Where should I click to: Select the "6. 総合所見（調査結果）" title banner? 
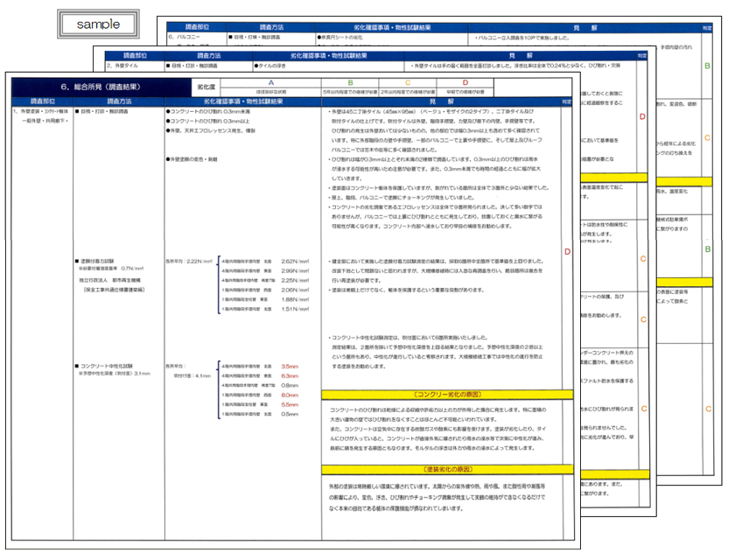pyautogui.click(x=101, y=87)
